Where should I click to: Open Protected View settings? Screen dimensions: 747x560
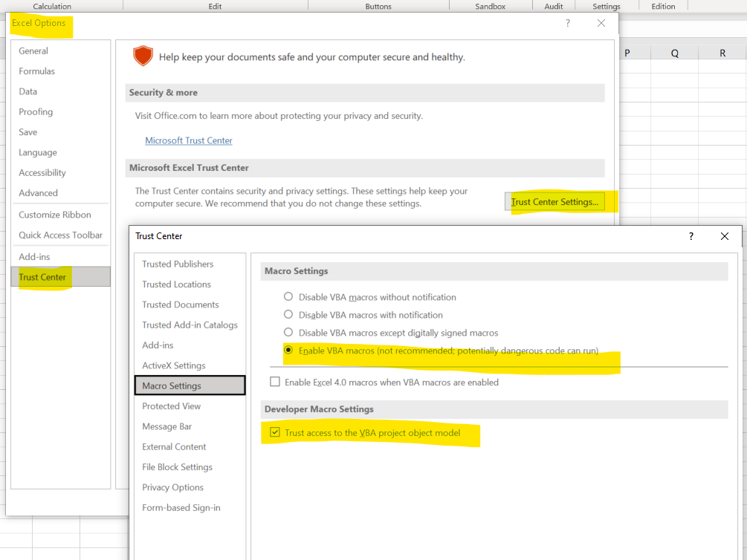point(172,406)
